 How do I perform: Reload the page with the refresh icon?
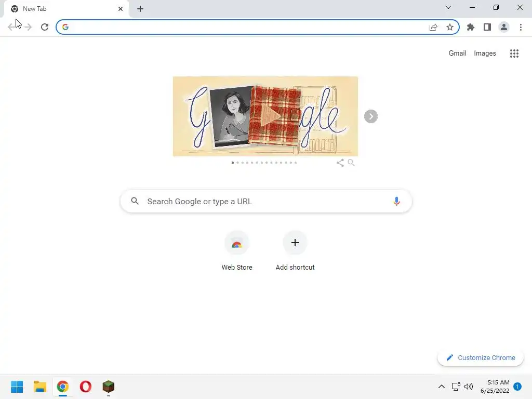[x=45, y=27]
